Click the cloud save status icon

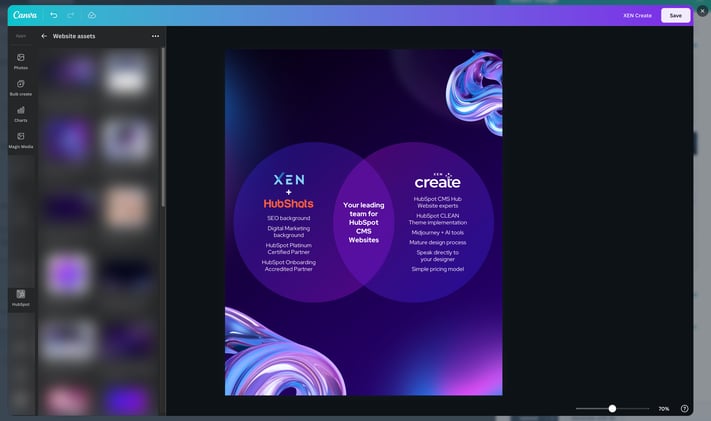click(92, 15)
